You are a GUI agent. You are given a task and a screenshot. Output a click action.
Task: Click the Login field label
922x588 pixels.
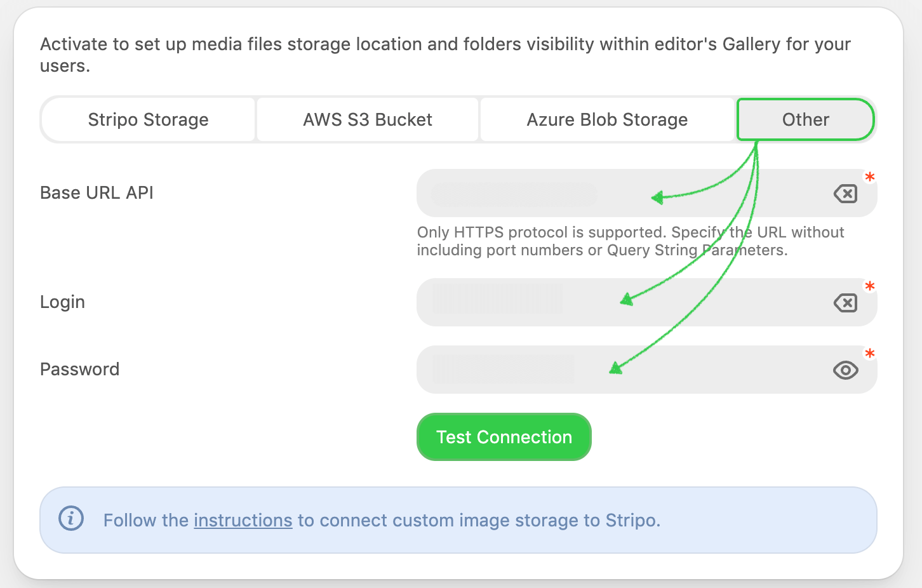coord(62,302)
